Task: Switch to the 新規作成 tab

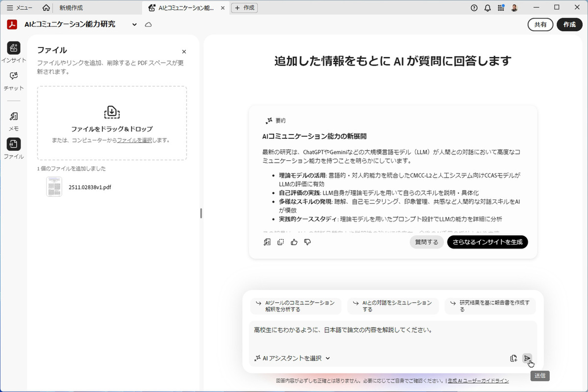Action: point(71,8)
